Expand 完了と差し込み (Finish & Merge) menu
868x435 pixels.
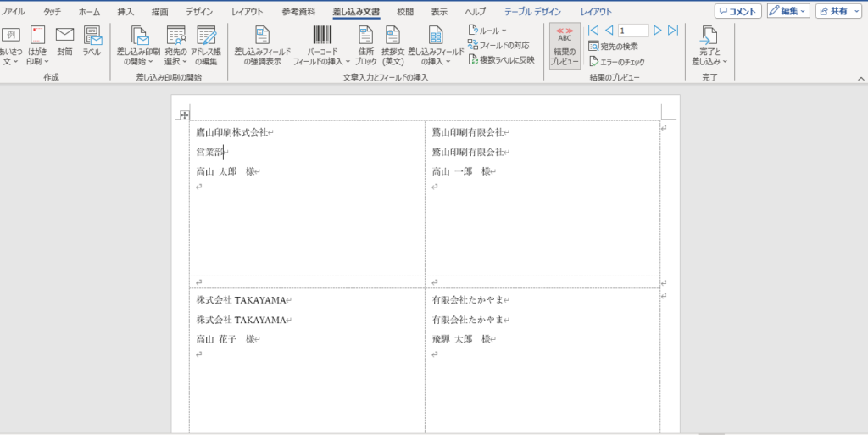click(709, 46)
